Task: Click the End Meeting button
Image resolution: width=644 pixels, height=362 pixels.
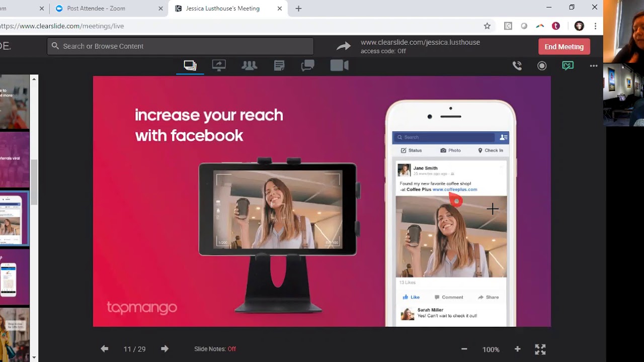Action: 564,47
